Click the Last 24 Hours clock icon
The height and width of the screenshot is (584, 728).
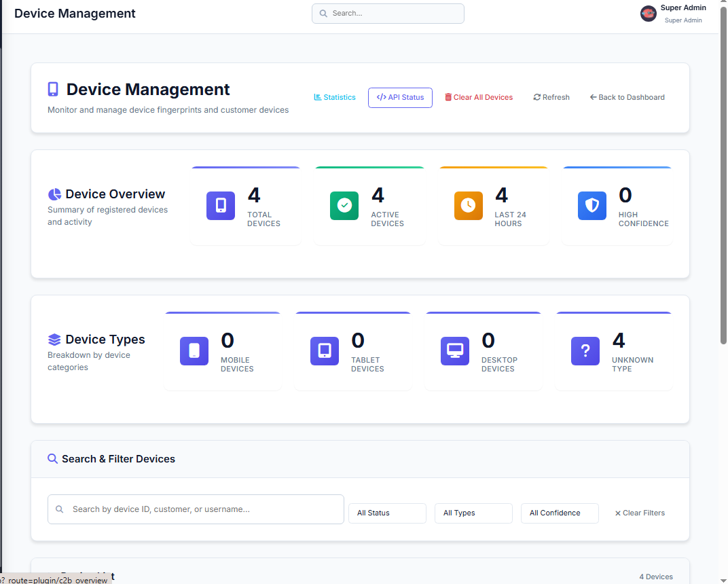tap(468, 206)
